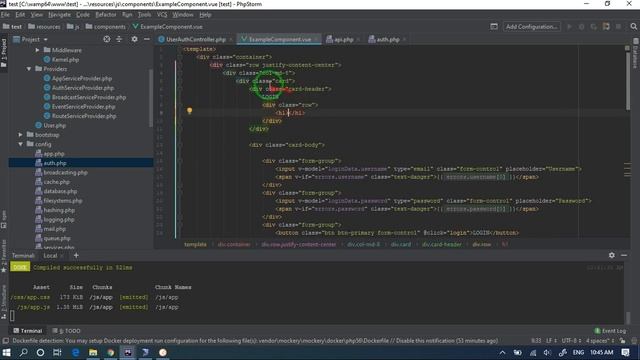Screen dimensions: 640x360
Task: Open the File menu
Action: click(x=5, y=15)
